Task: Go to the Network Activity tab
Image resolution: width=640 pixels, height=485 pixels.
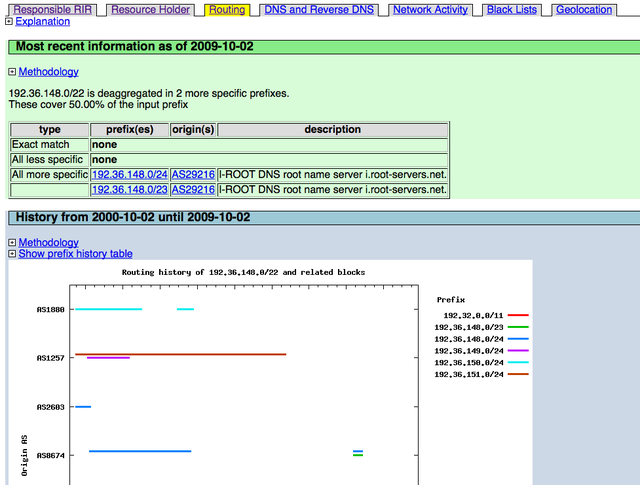Action: (430, 10)
